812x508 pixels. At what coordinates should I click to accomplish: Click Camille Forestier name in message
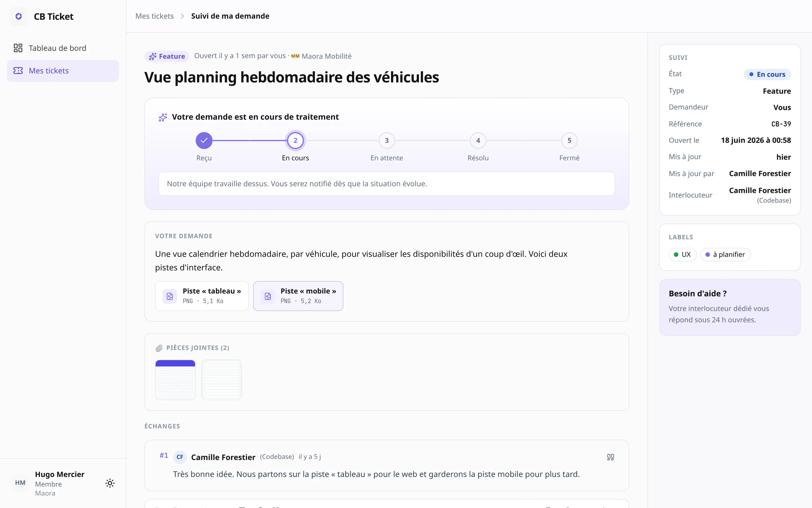[223, 457]
